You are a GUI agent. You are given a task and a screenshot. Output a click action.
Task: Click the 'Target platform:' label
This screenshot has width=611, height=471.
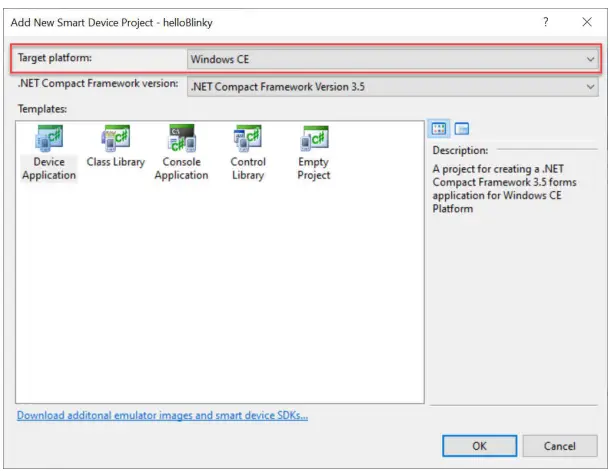pyautogui.click(x=55, y=58)
